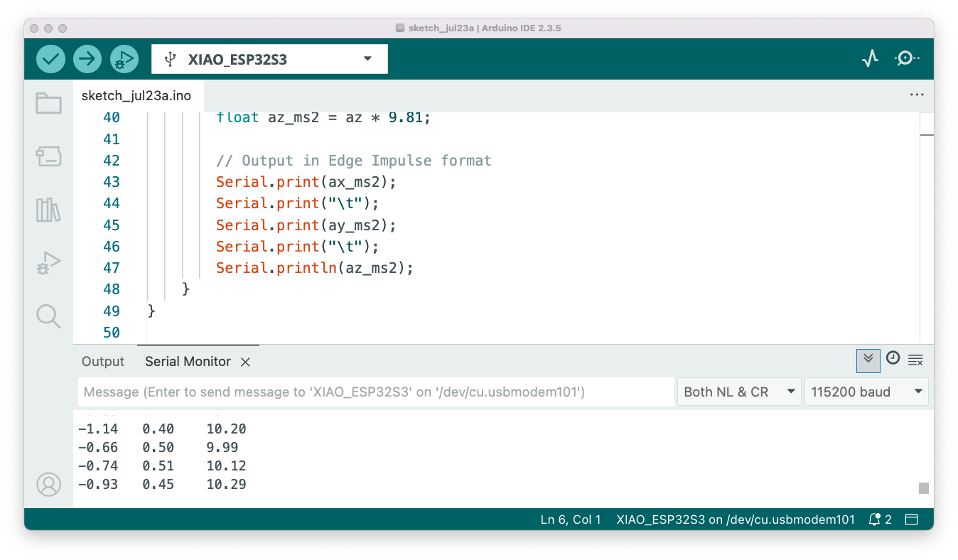
Task: Click the Verify sketch checkmark button
Action: [50, 59]
